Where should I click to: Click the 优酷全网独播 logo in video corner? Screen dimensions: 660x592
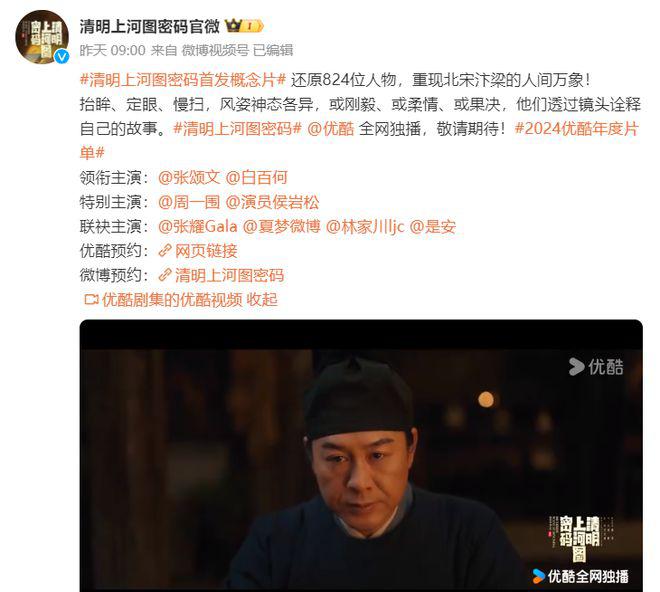(580, 576)
